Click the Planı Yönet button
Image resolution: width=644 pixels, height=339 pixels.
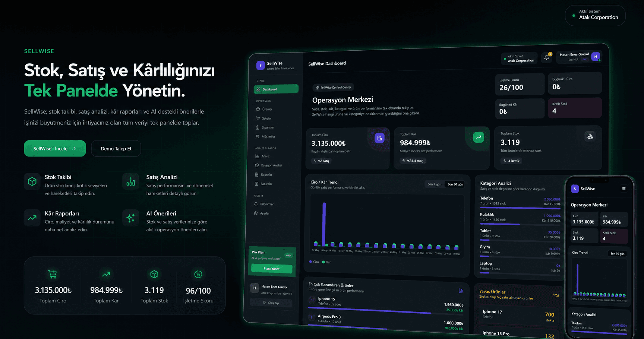(x=272, y=269)
